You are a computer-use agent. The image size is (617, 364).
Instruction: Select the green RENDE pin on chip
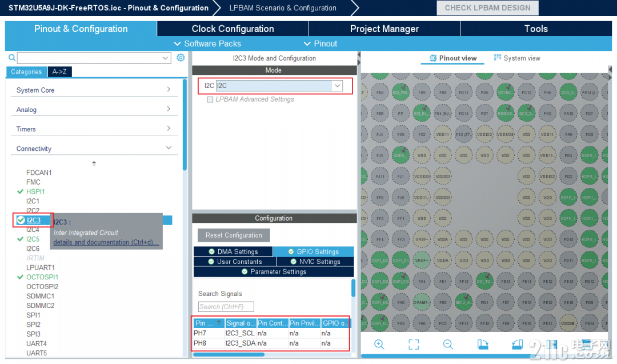[x=505, y=113]
